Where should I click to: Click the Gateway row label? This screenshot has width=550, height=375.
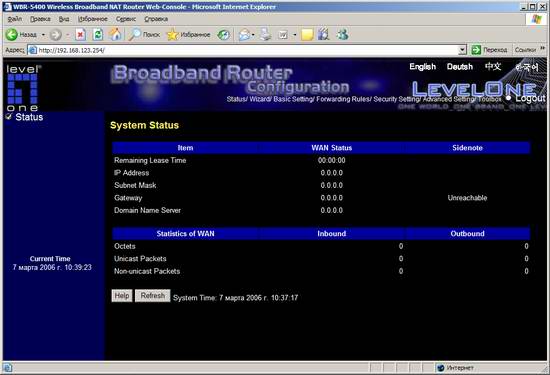click(128, 198)
